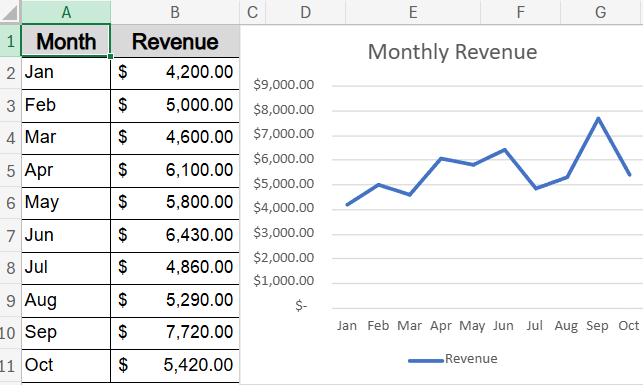643x385 pixels.
Task: Select column B header
Action: (175, 12)
